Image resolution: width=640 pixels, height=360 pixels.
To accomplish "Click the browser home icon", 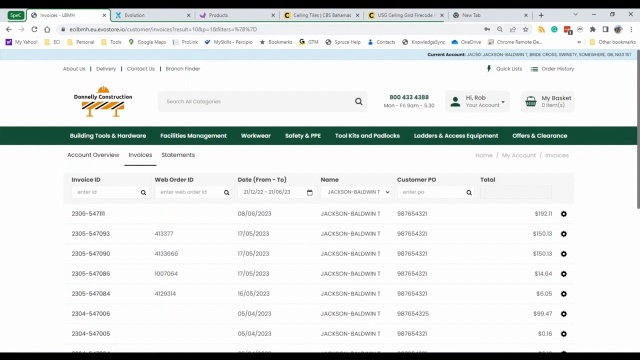I will [x=47, y=29].
